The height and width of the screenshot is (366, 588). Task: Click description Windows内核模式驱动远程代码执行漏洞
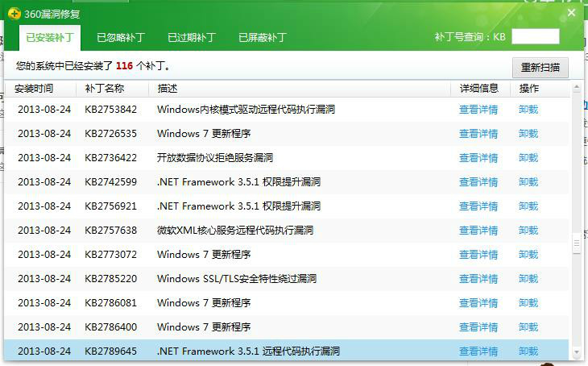click(246, 110)
